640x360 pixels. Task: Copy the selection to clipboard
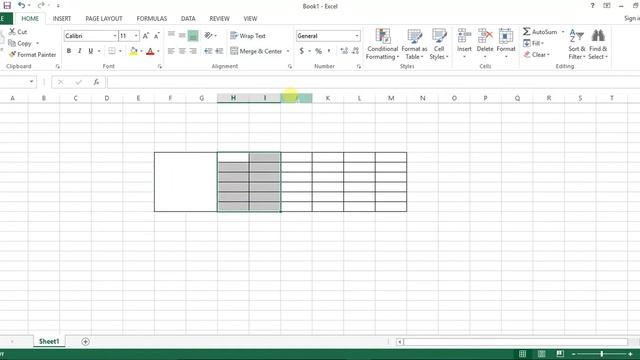pos(20,43)
